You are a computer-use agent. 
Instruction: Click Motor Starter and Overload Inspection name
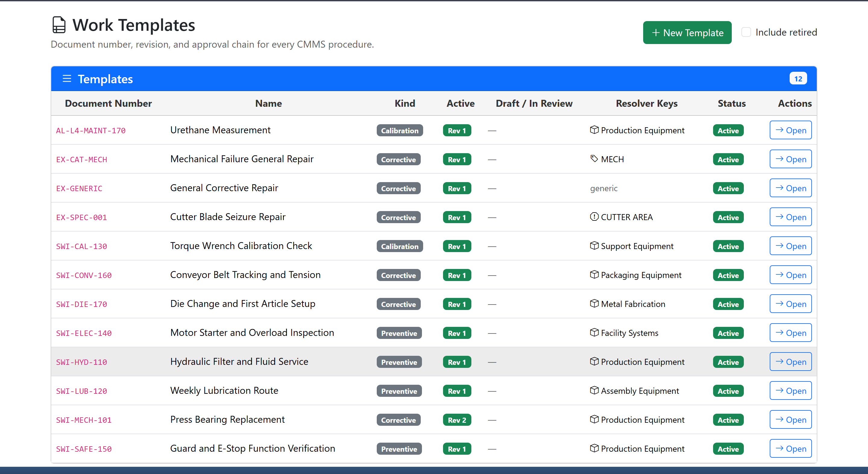(252, 332)
